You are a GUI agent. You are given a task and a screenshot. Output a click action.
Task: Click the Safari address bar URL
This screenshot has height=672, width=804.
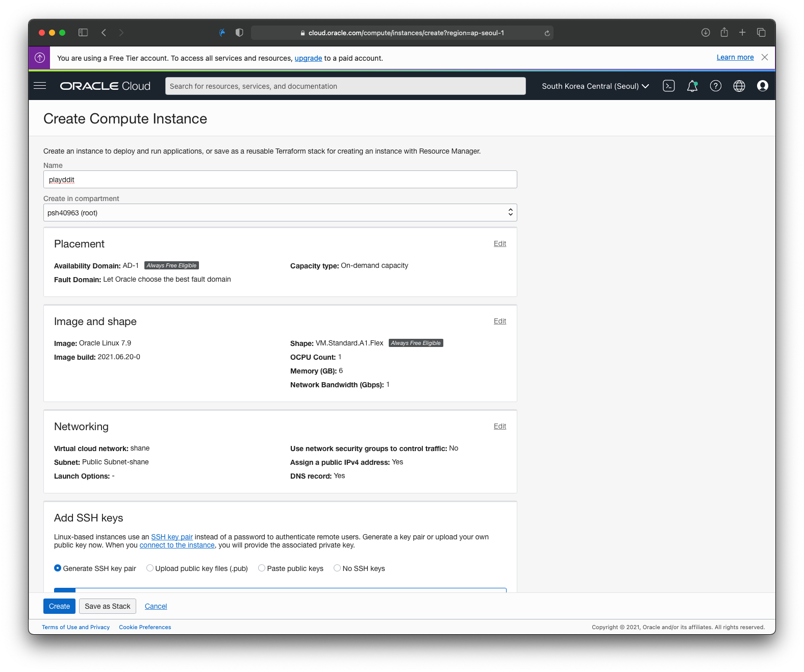point(406,33)
